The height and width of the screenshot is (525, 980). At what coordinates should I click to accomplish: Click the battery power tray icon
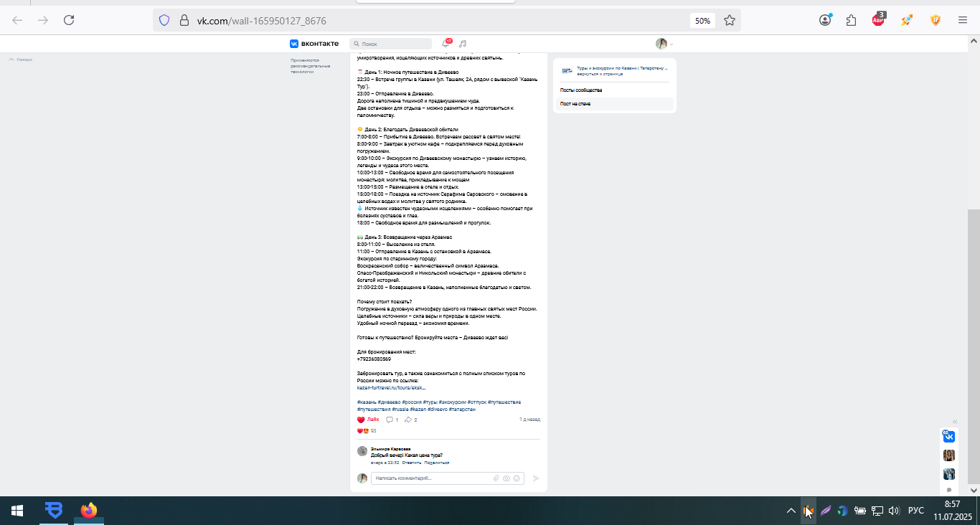860,511
